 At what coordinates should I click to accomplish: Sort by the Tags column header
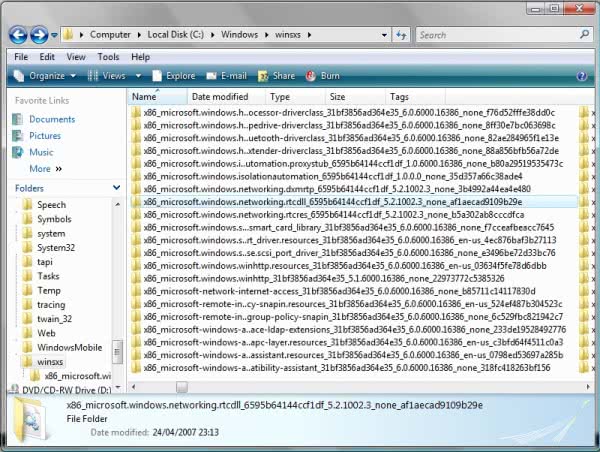click(415, 97)
